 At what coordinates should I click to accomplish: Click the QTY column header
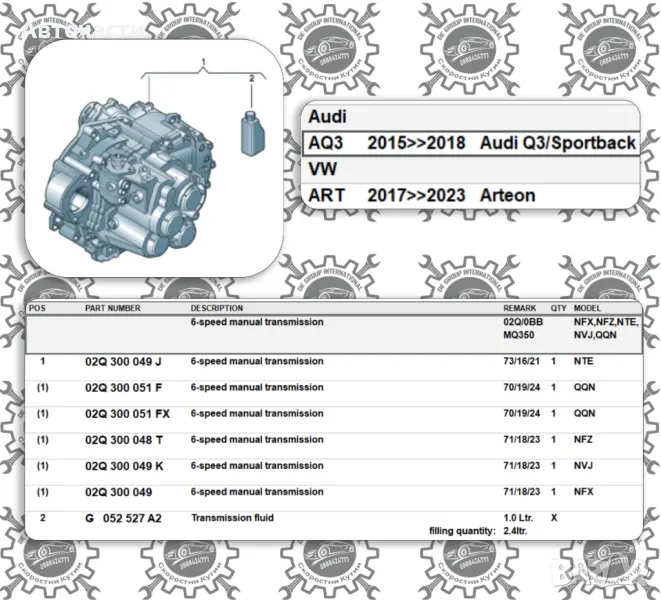[x=558, y=308]
